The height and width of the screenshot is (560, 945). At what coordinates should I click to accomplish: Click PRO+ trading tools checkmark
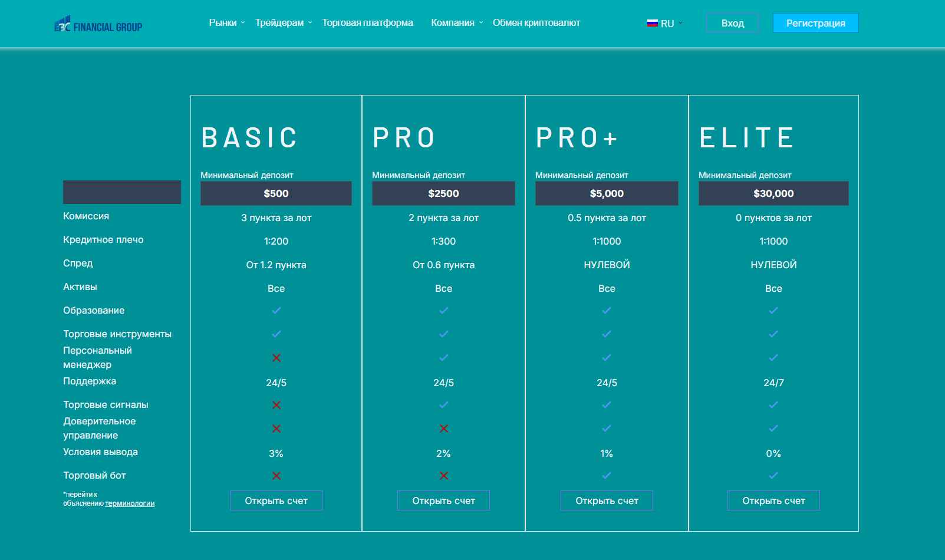click(607, 334)
